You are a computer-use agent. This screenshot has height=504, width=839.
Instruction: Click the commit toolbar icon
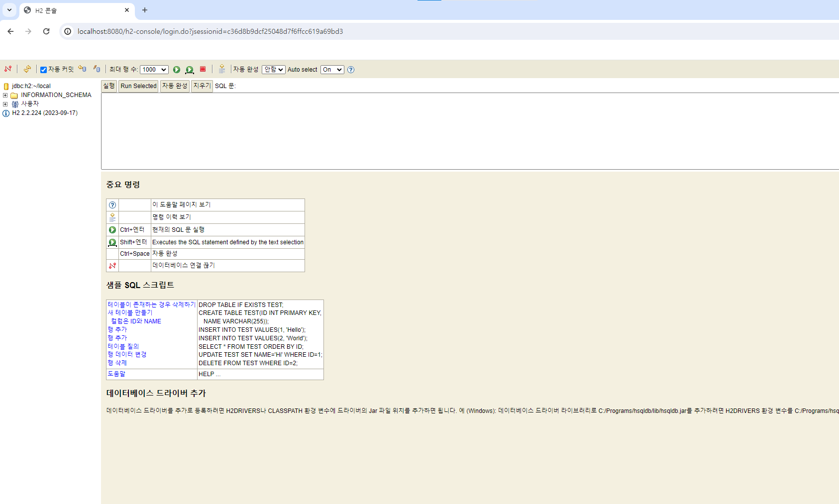tap(97, 69)
